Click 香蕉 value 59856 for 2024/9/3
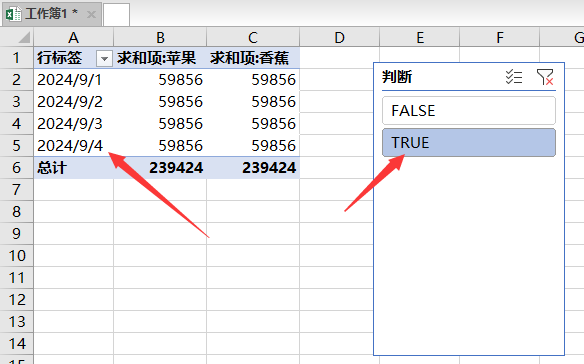584x364 pixels. coord(253,124)
